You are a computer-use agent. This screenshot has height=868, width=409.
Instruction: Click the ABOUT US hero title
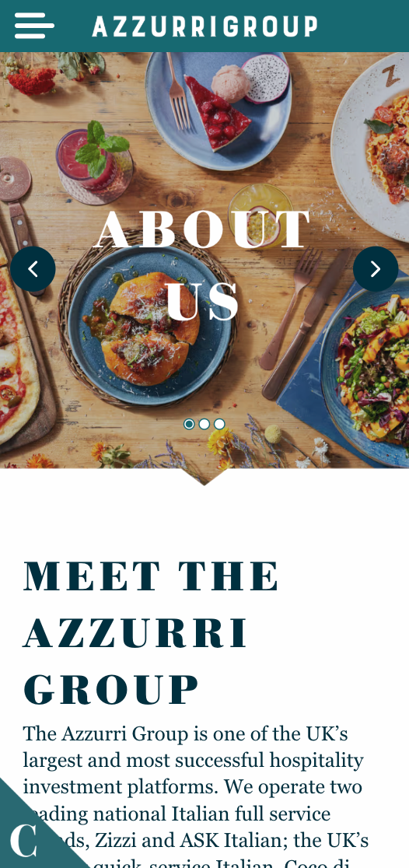click(x=203, y=264)
